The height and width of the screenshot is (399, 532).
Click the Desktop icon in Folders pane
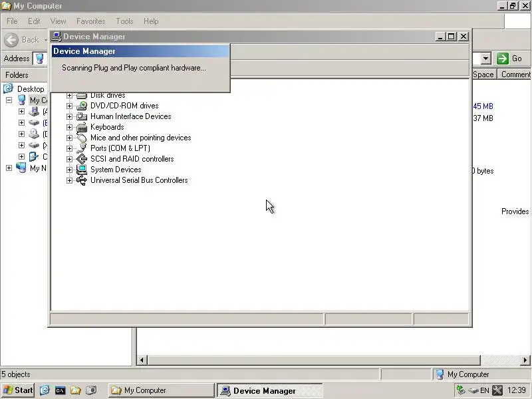coord(8,88)
